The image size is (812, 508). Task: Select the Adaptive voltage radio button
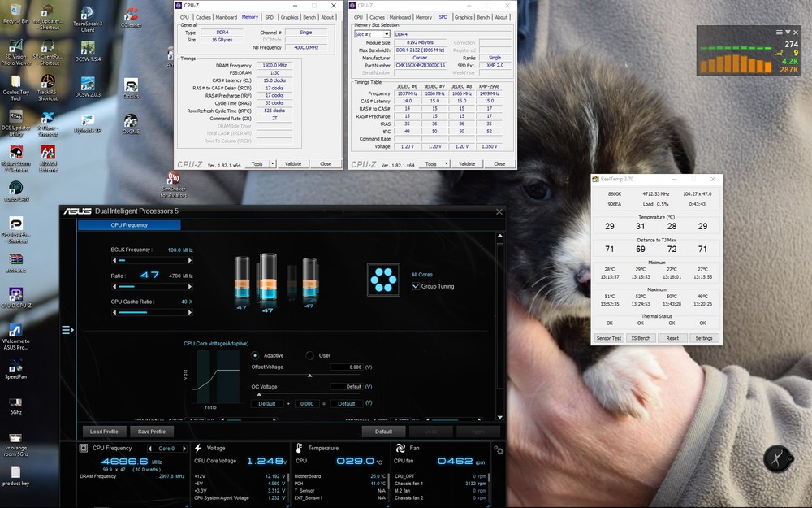pyautogui.click(x=255, y=356)
